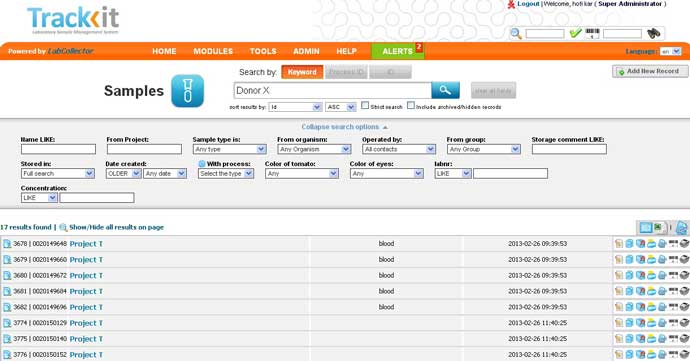Open document icon for record 3775
690x361 pixels.
7,339
